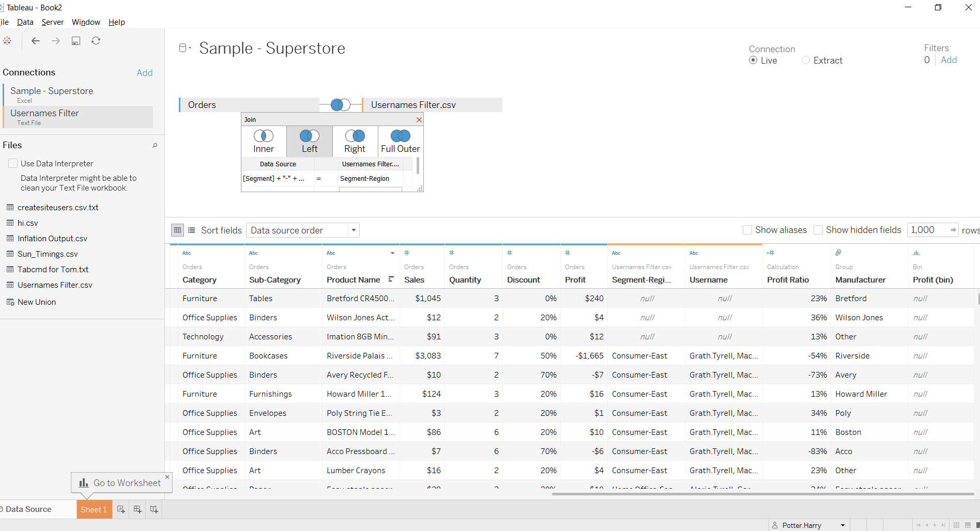Select the Left join type
The image size is (980, 531).
[x=310, y=142]
